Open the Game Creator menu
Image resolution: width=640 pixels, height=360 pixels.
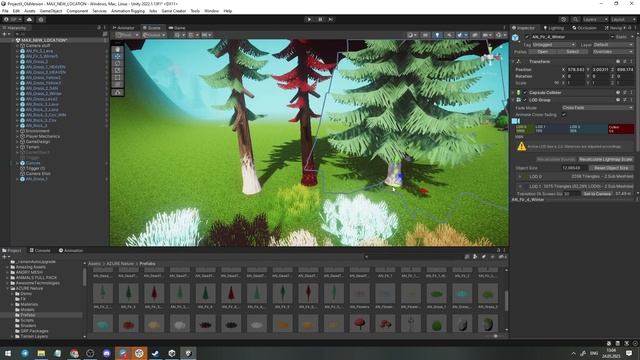coord(173,11)
